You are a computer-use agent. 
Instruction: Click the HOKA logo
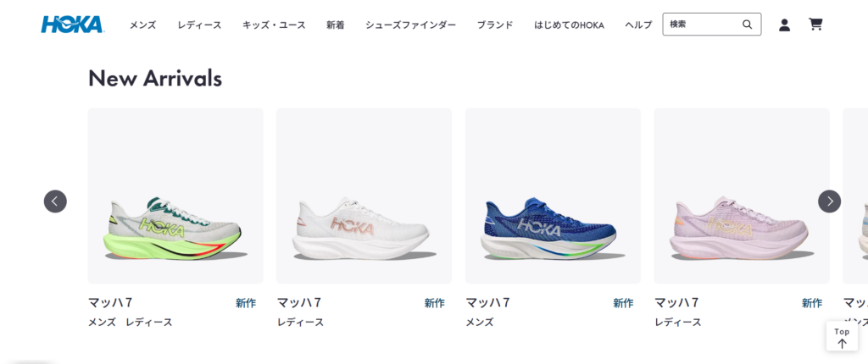click(73, 25)
